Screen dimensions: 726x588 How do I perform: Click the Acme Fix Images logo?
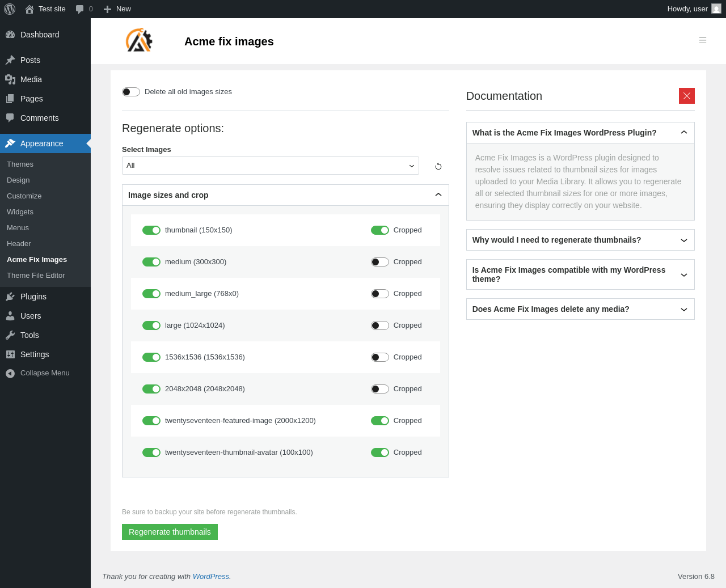click(x=139, y=40)
